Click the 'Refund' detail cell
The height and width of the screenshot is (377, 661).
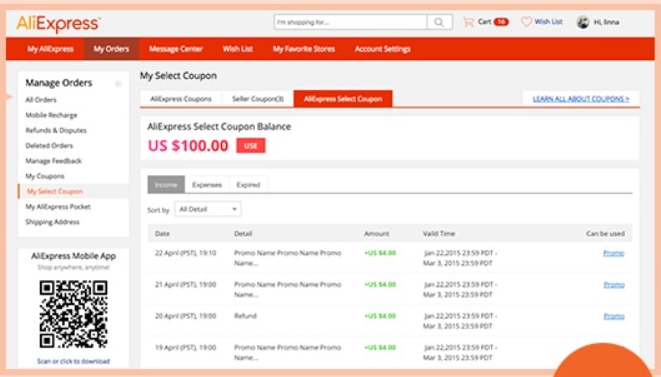point(245,316)
